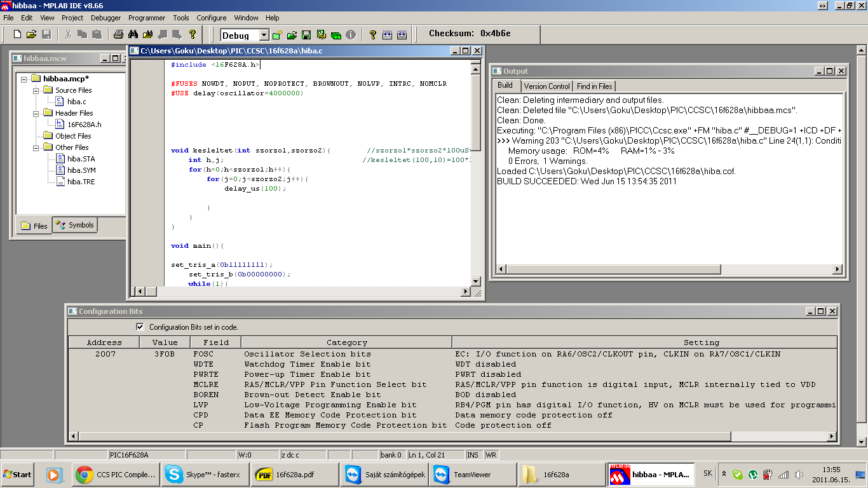The height and width of the screenshot is (488, 868).
Task: Collapse the Header Files folder
Action: click(37, 113)
